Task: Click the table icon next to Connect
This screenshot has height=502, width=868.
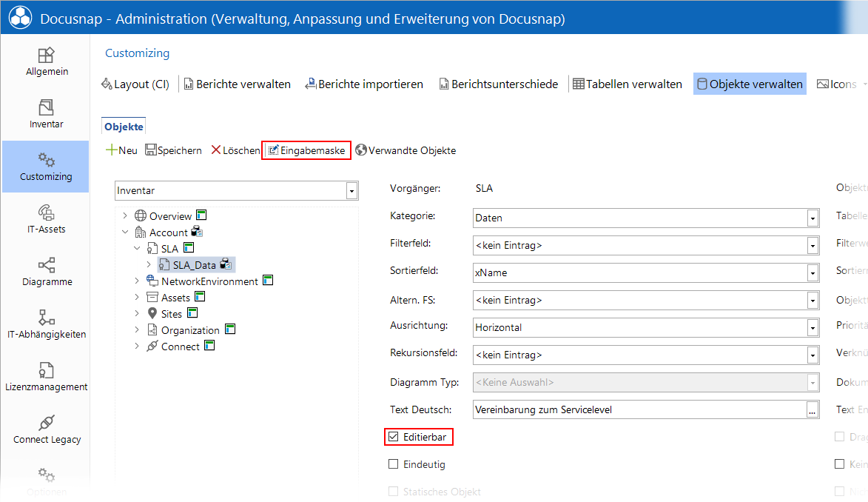Action: [209, 345]
